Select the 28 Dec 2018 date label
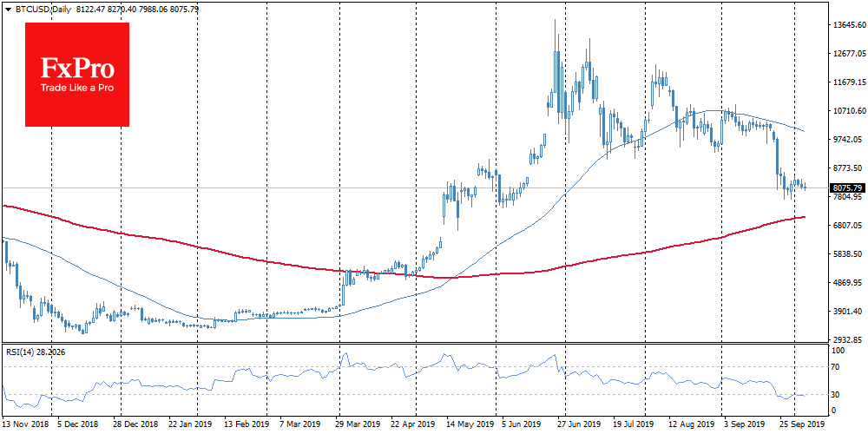Screen dimensions: 868x434 135,426
